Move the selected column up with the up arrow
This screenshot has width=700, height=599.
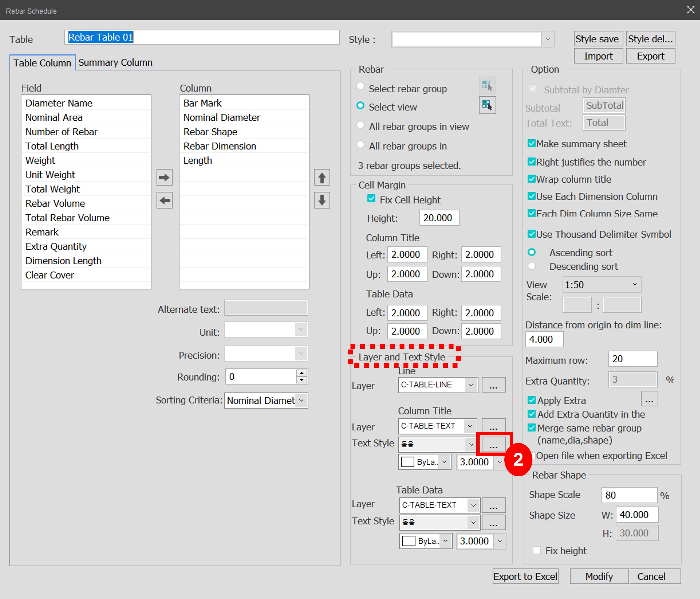point(322,177)
